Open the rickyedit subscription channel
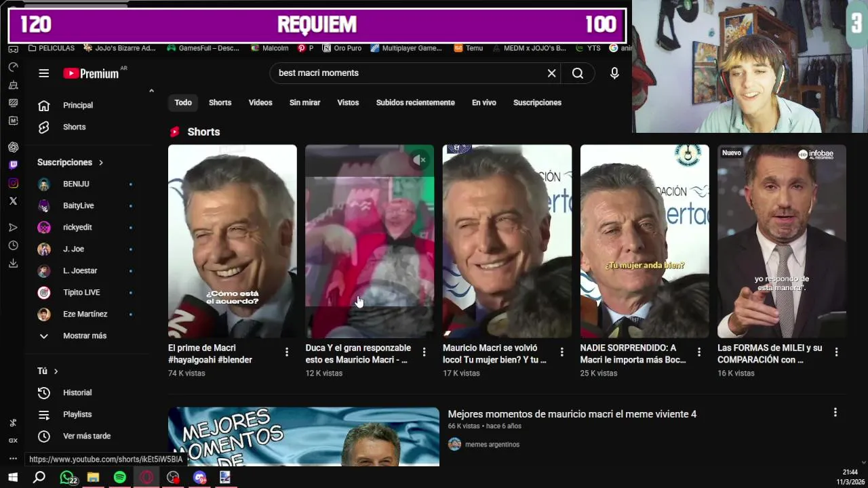 coord(88,227)
